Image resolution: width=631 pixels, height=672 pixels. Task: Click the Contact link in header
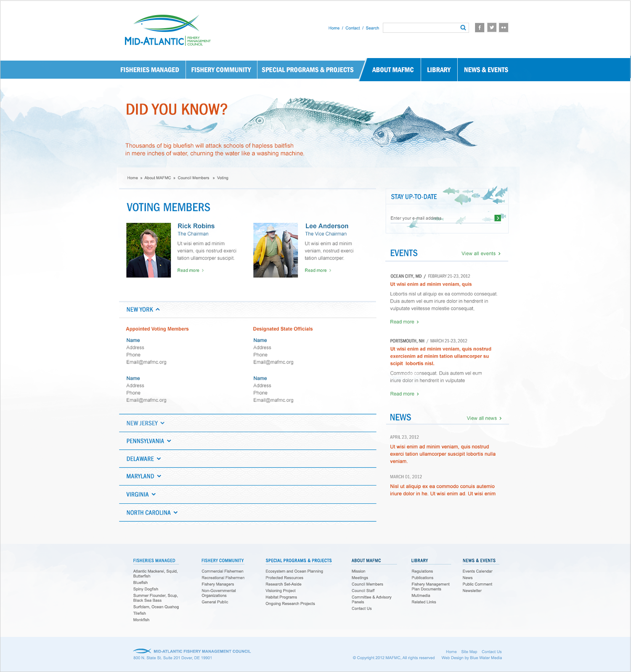click(353, 28)
